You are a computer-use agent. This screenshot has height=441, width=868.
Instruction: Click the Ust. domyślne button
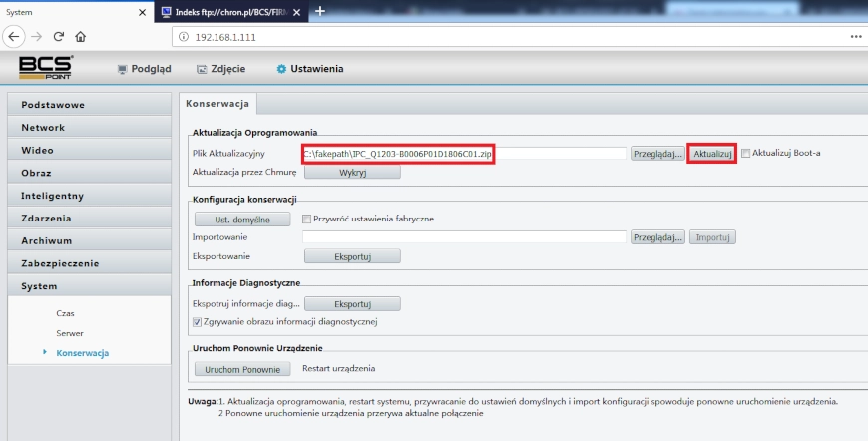(x=242, y=220)
